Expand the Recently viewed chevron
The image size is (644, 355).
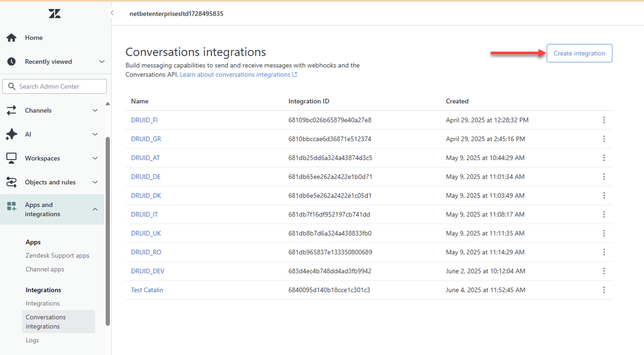point(102,62)
